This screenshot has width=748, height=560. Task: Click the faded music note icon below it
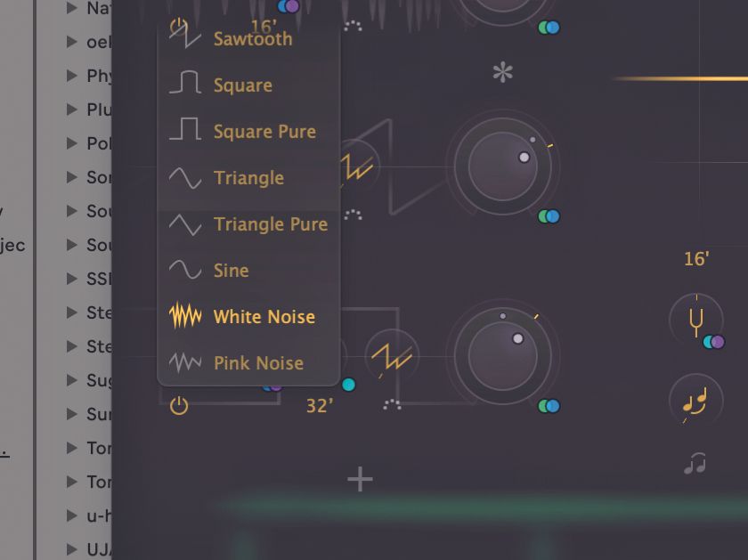click(694, 461)
